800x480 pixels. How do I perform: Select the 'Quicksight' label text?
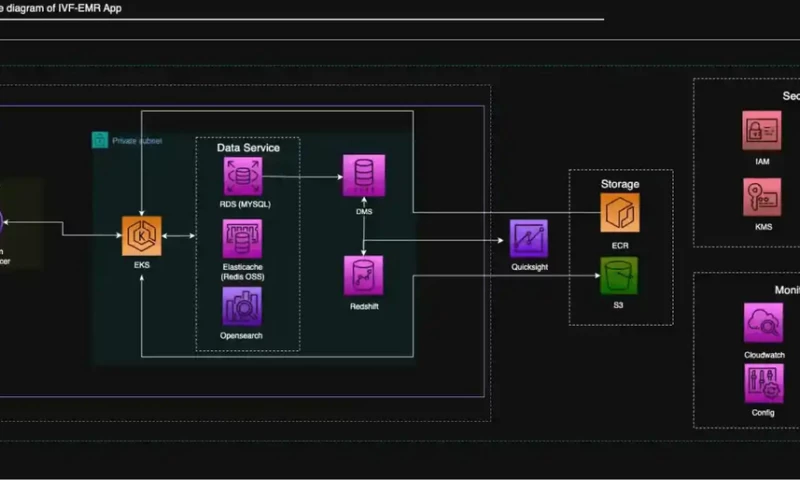coord(530,267)
